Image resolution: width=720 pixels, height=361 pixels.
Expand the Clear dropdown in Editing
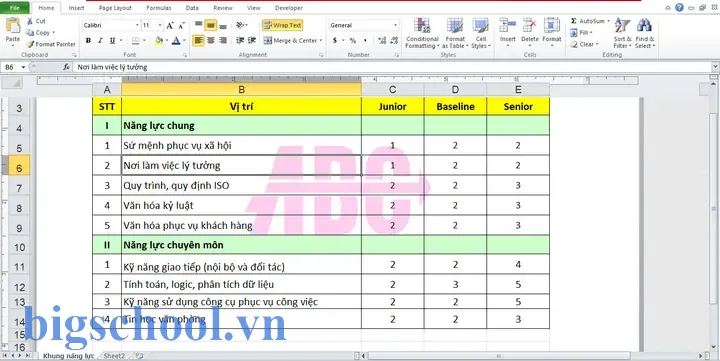[x=596, y=45]
